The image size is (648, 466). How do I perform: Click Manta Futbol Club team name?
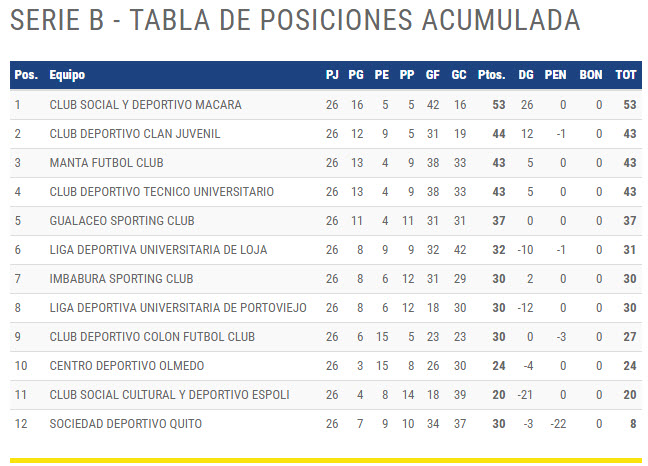(x=106, y=163)
